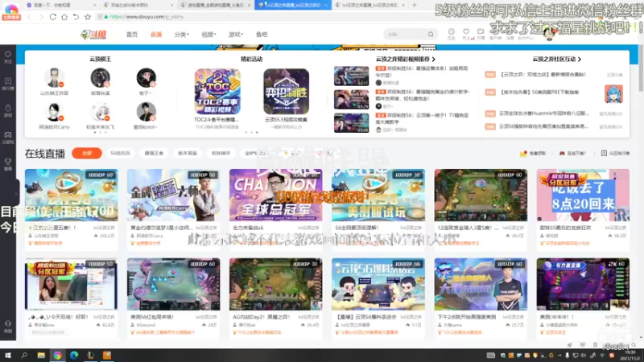Click the search magnifier icon in Douyu header
The height and width of the screenshot is (362, 644).
[x=431, y=35]
